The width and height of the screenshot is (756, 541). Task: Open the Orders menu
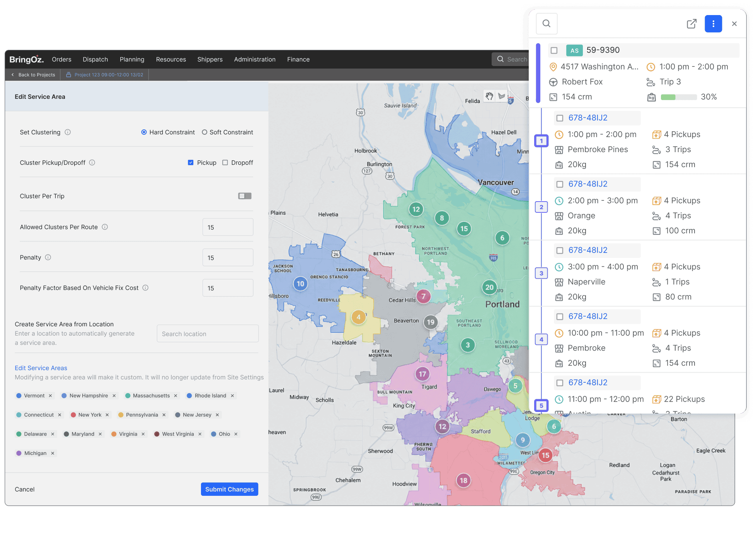(61, 59)
